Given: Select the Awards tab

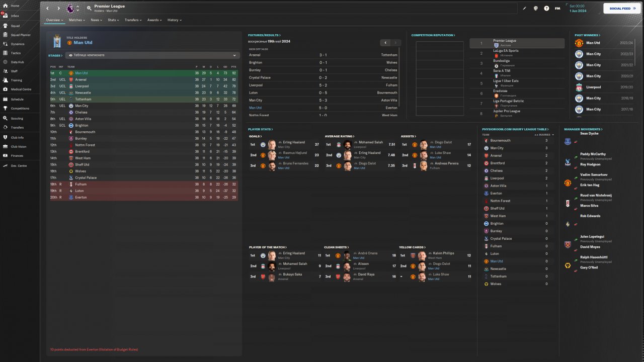Looking at the screenshot, I should 154,20.
